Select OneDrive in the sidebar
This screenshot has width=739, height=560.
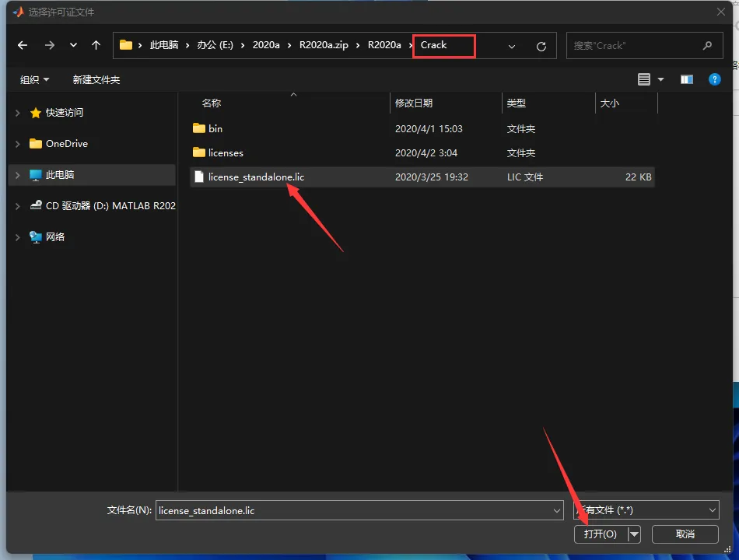66,144
